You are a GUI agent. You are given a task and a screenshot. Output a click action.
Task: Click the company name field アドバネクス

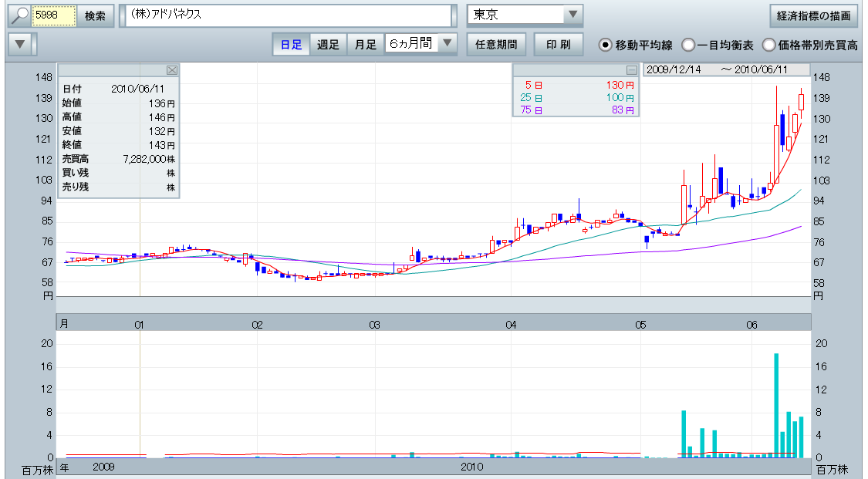tap(285, 15)
